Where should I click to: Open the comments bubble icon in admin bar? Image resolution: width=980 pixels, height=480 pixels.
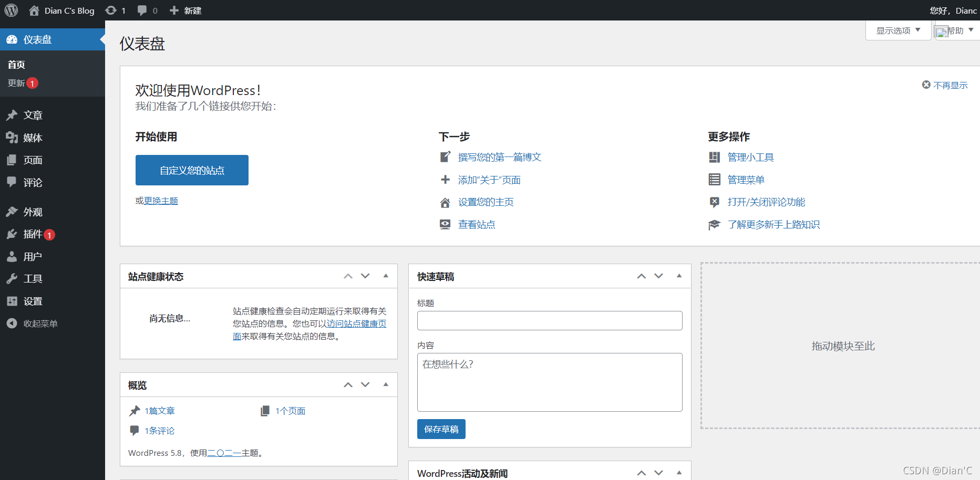point(142,11)
